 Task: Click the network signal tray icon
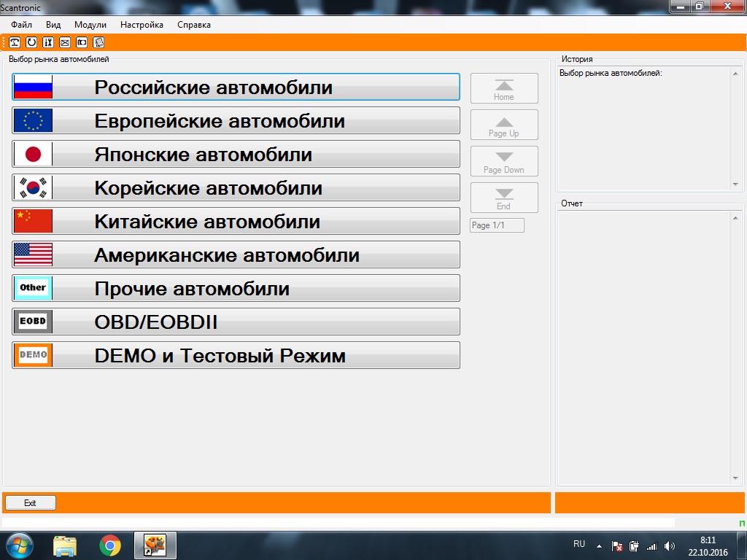(x=651, y=547)
